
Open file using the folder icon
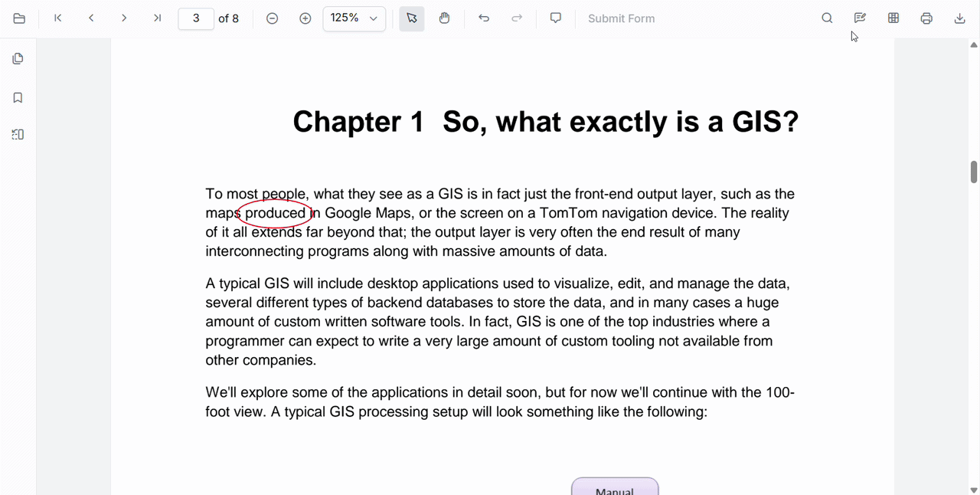click(19, 18)
